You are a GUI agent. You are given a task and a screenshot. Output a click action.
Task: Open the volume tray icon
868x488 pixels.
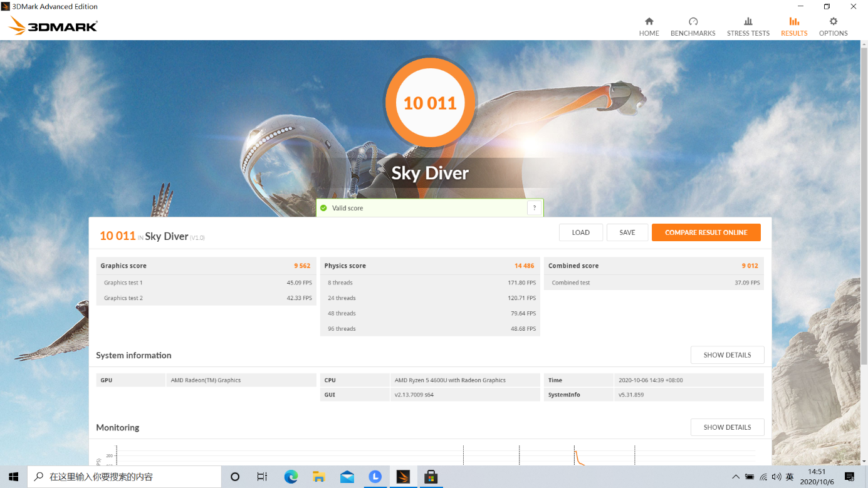pos(776,477)
